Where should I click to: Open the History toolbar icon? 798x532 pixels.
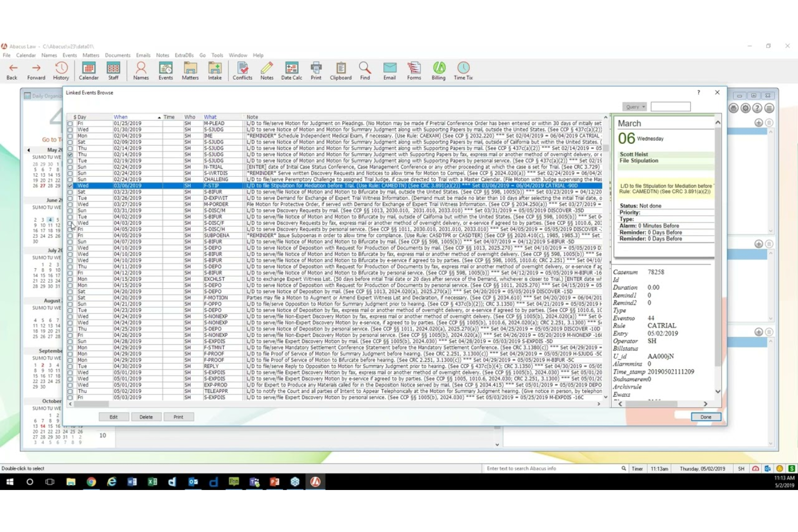coord(61,70)
